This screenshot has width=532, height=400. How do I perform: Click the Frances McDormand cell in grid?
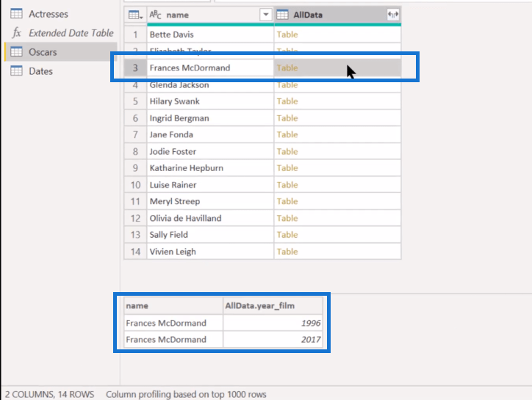(210, 68)
